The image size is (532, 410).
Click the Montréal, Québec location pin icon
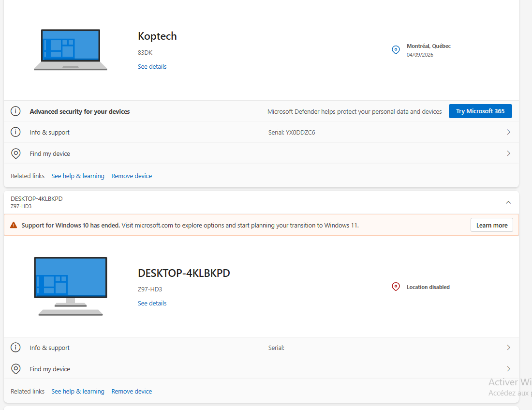396,50
